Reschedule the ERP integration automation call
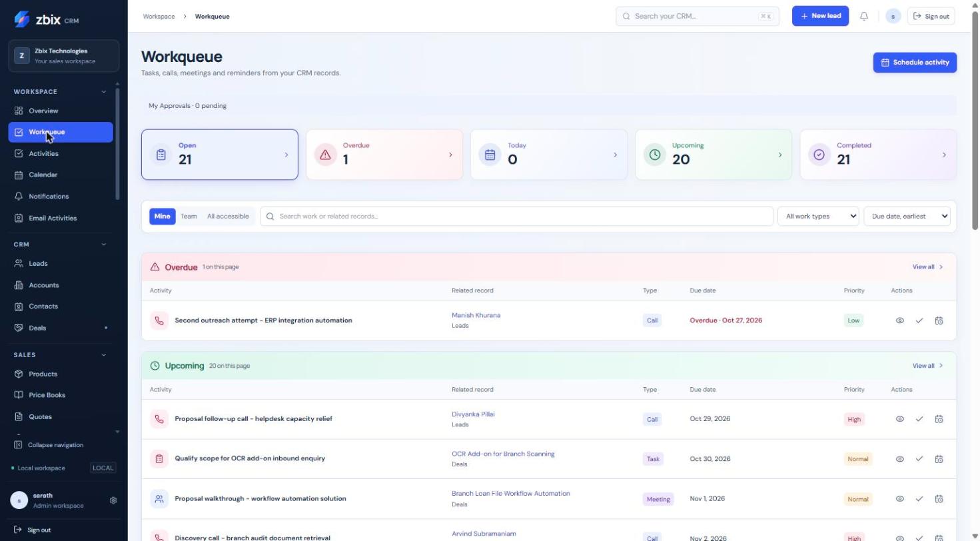The width and height of the screenshot is (980, 541). (x=939, y=320)
